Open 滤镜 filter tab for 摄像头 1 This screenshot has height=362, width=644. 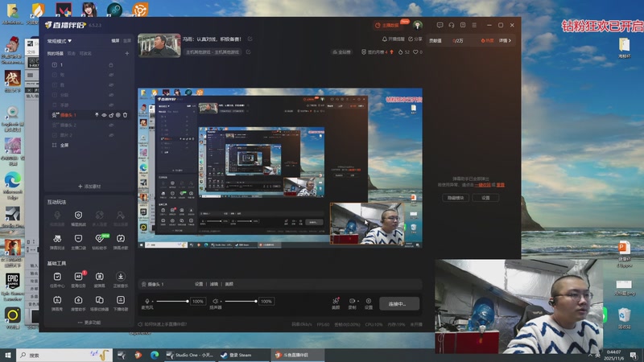click(x=214, y=284)
